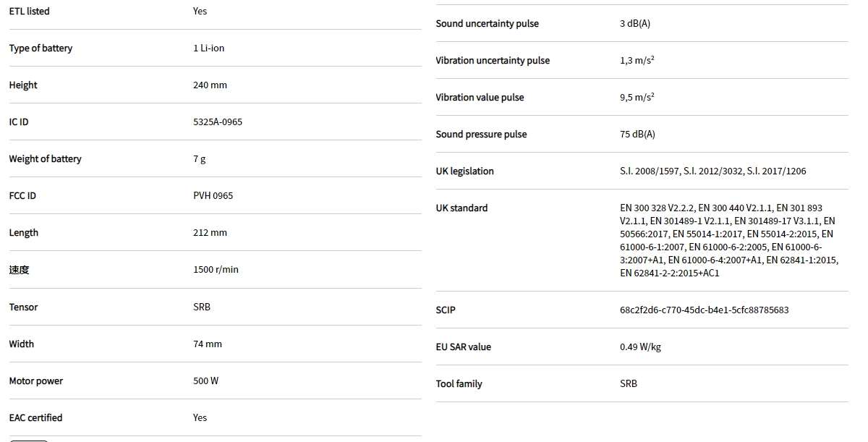Screen dimensions: 868x442
Task: Select the 240 mm height value
Action: coord(210,85)
